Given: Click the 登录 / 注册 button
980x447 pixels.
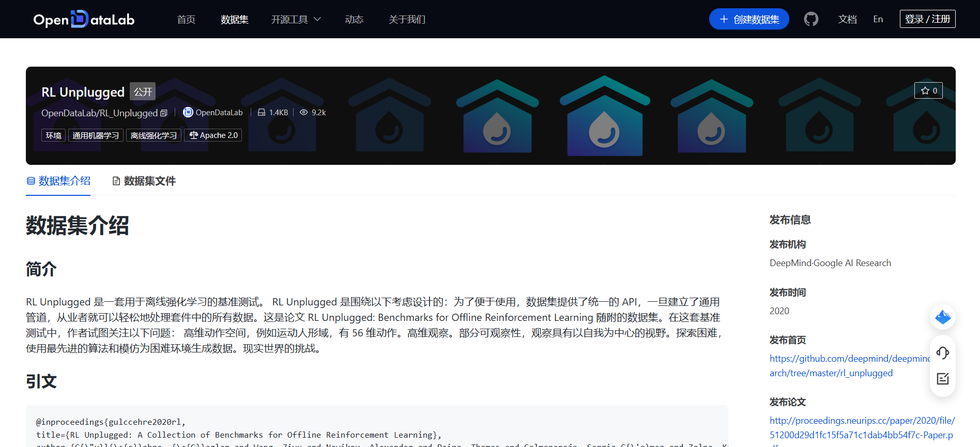Looking at the screenshot, I should pyautogui.click(x=927, y=19).
